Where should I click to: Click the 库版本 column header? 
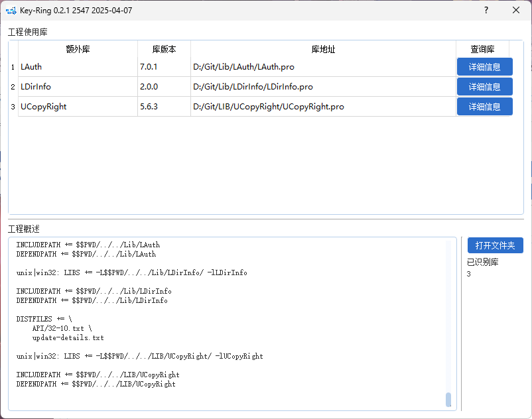(164, 49)
